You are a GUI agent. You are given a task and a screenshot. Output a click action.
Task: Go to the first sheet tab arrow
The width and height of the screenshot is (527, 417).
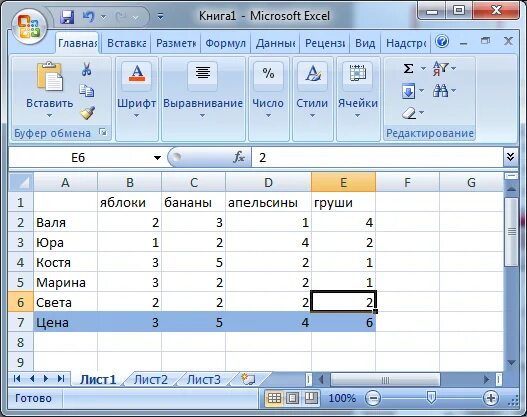click(x=17, y=379)
